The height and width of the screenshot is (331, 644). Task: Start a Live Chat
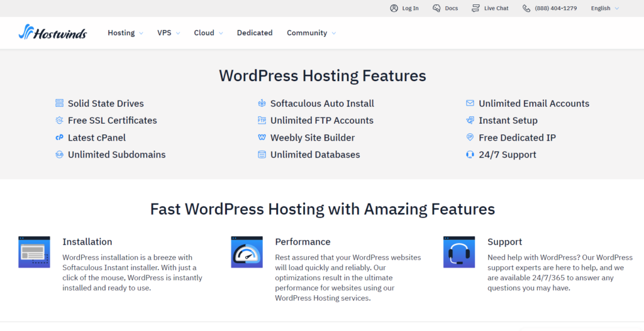coord(496,8)
